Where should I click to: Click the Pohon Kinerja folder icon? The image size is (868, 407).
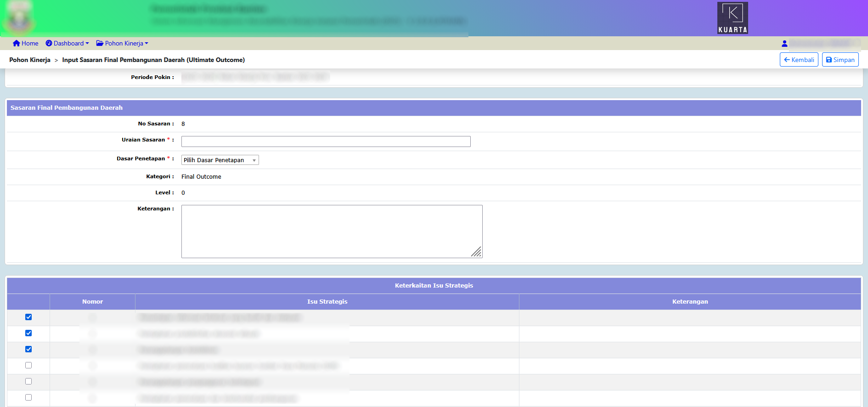click(x=100, y=44)
